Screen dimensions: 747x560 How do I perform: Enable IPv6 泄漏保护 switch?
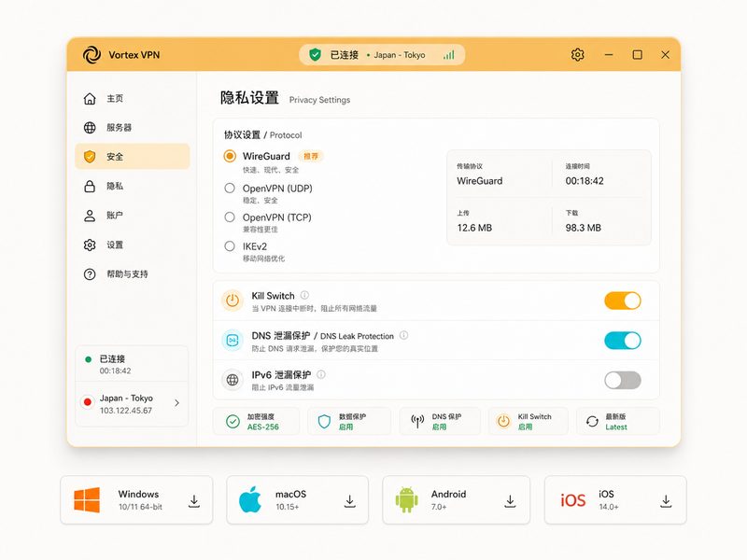click(623, 380)
